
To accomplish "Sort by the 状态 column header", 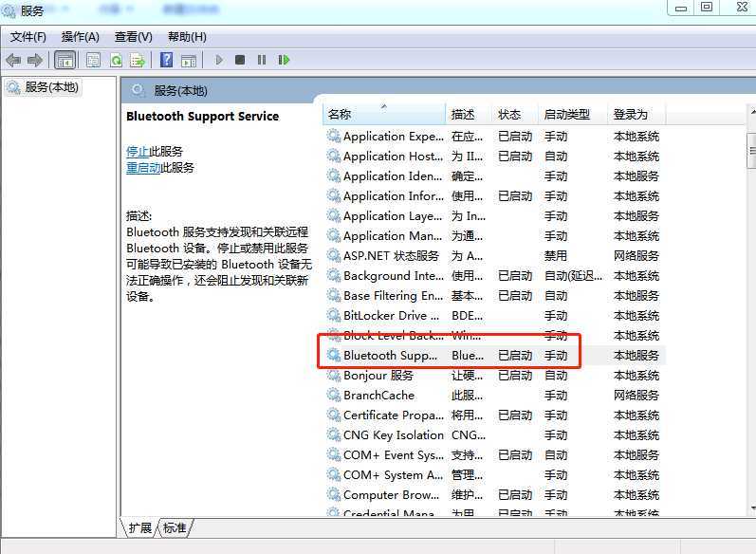I will click(514, 114).
